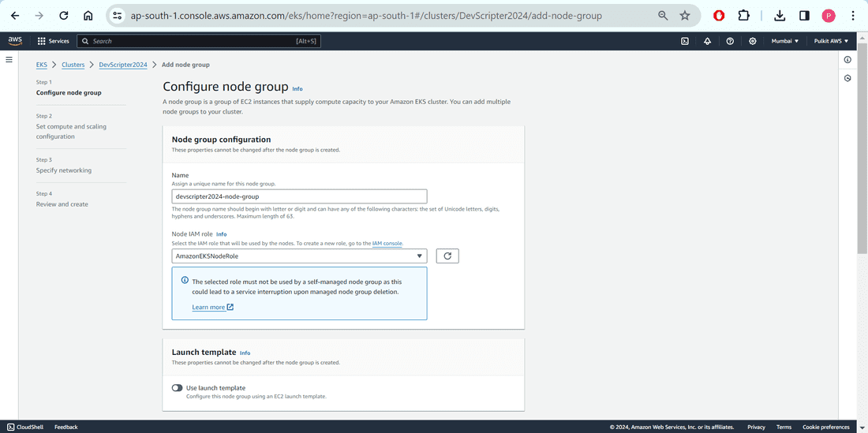The height and width of the screenshot is (433, 868).
Task: Click the Clusters breadcrumb link
Action: point(73,65)
